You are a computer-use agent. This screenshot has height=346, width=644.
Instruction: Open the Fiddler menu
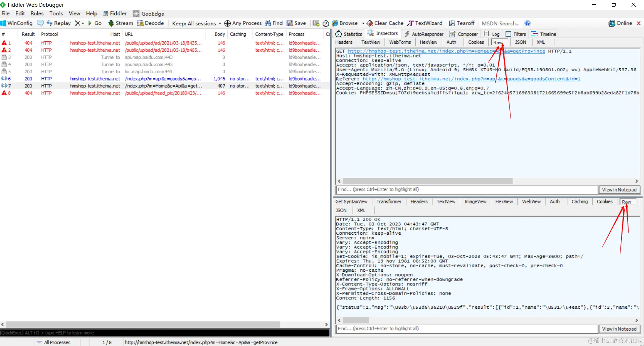coord(115,13)
